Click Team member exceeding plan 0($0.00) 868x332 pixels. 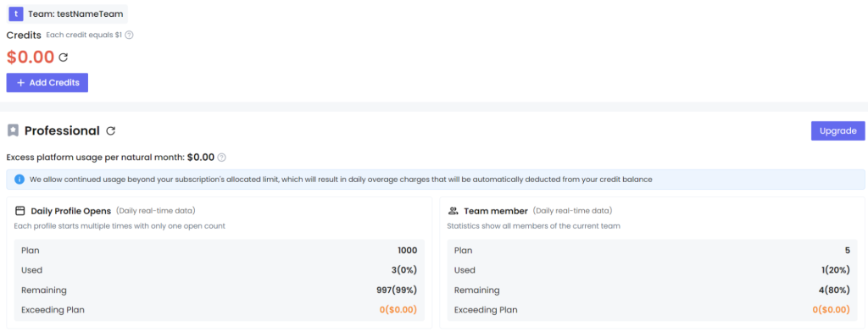click(x=832, y=310)
